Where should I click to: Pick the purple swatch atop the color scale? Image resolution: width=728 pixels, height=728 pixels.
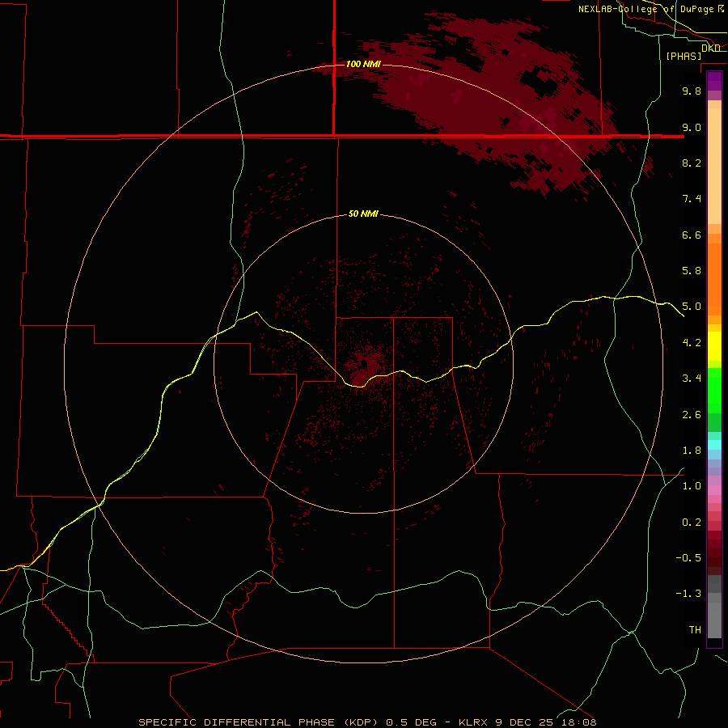point(714,81)
